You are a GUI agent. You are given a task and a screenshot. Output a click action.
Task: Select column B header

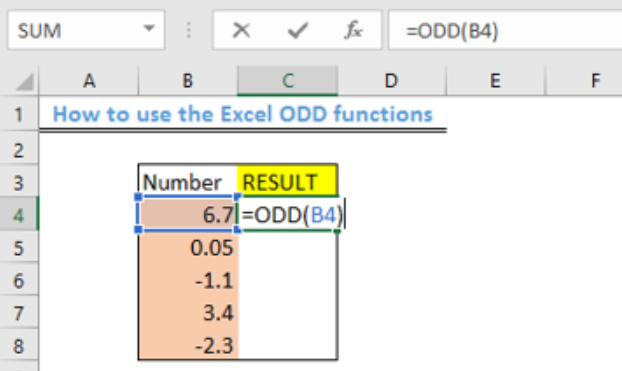[188, 81]
